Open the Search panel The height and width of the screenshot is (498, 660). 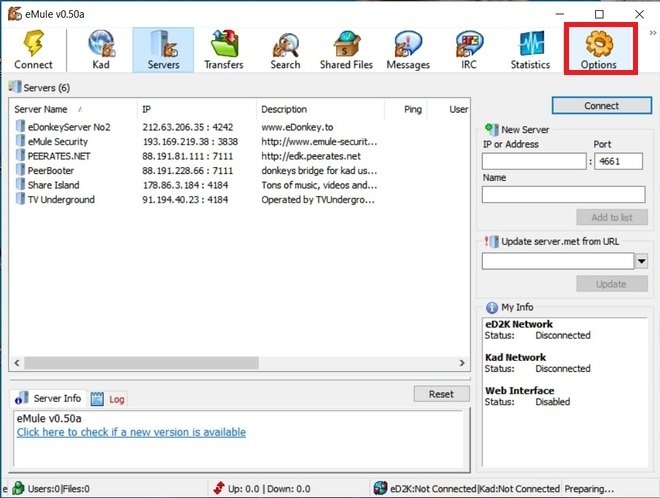coord(285,50)
